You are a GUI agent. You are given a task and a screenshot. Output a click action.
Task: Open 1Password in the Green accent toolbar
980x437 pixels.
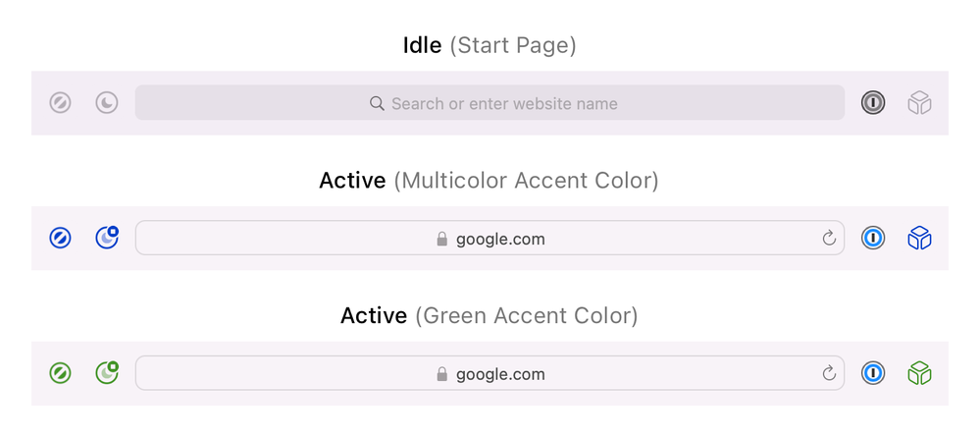873,373
